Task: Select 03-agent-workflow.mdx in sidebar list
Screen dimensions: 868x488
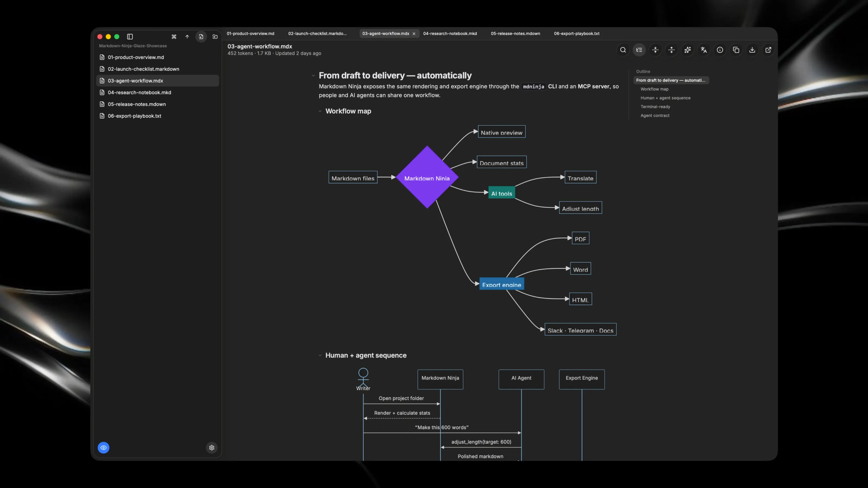Action: click(x=158, y=81)
